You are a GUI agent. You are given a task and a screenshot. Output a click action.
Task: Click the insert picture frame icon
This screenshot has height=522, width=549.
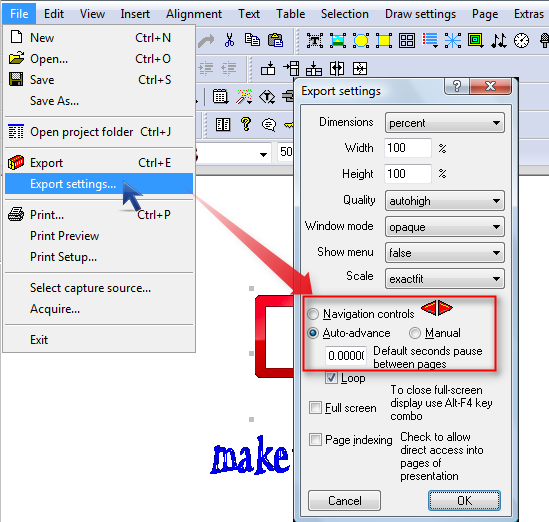pyautogui.click(x=338, y=41)
